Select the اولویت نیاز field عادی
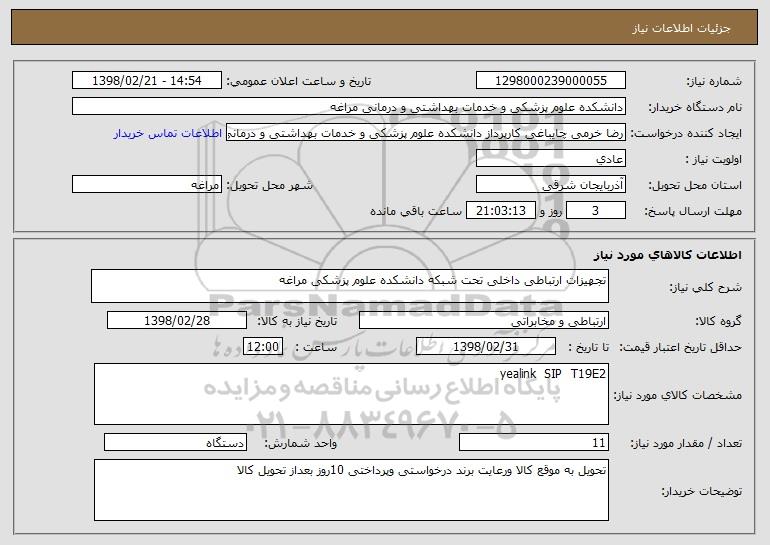 550,158
